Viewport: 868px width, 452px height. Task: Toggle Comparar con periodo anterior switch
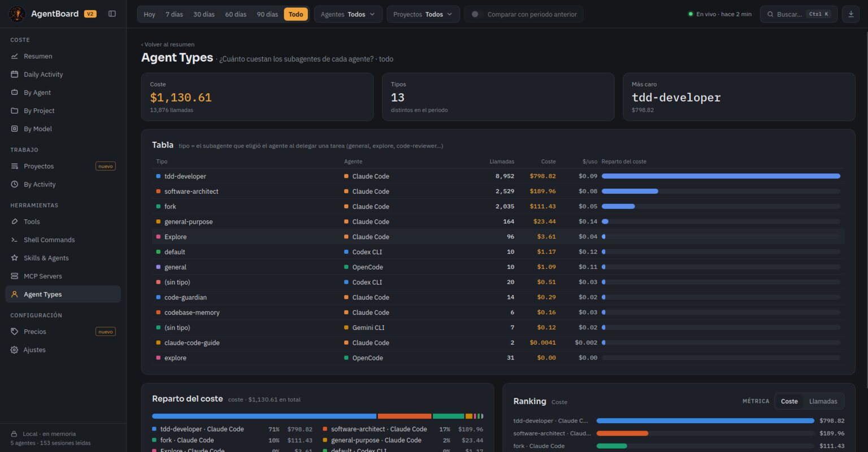pos(477,14)
